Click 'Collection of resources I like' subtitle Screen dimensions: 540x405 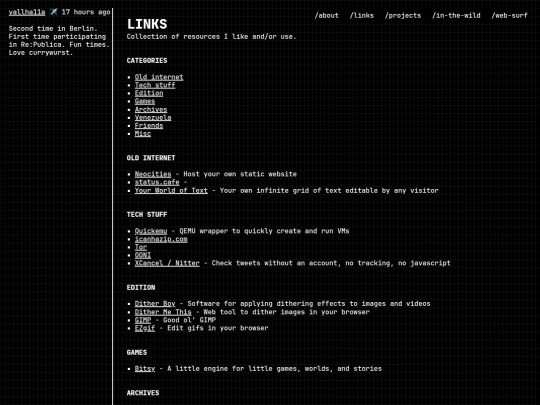pos(211,37)
